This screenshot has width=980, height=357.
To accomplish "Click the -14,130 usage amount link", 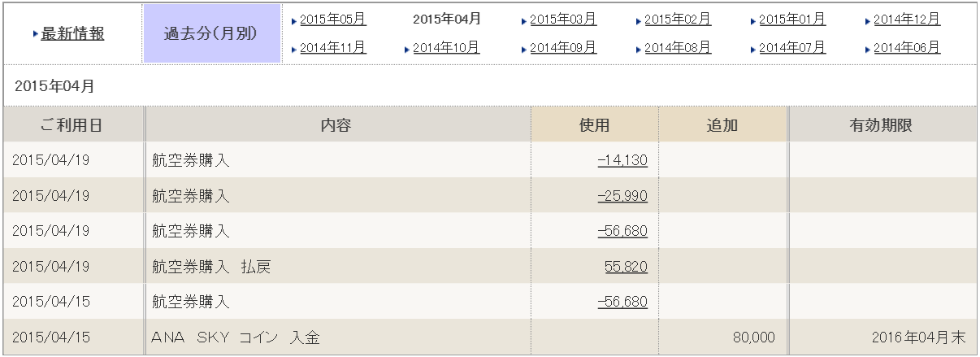I will tap(622, 160).
